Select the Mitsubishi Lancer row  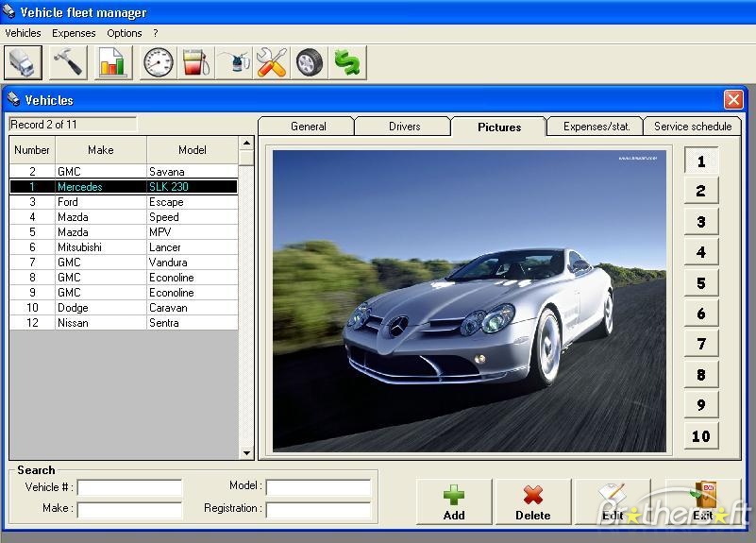pyautogui.click(x=124, y=247)
